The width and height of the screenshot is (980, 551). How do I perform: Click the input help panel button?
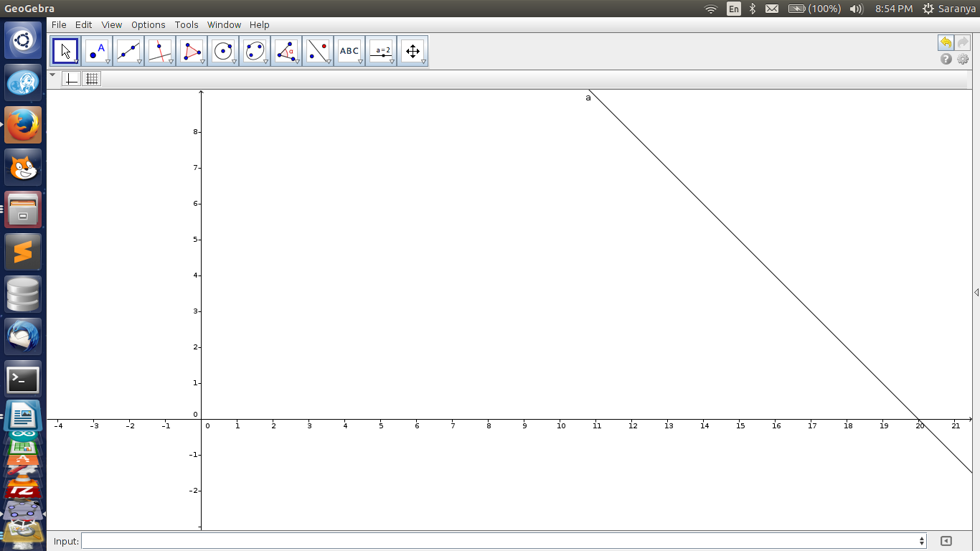[946, 541]
